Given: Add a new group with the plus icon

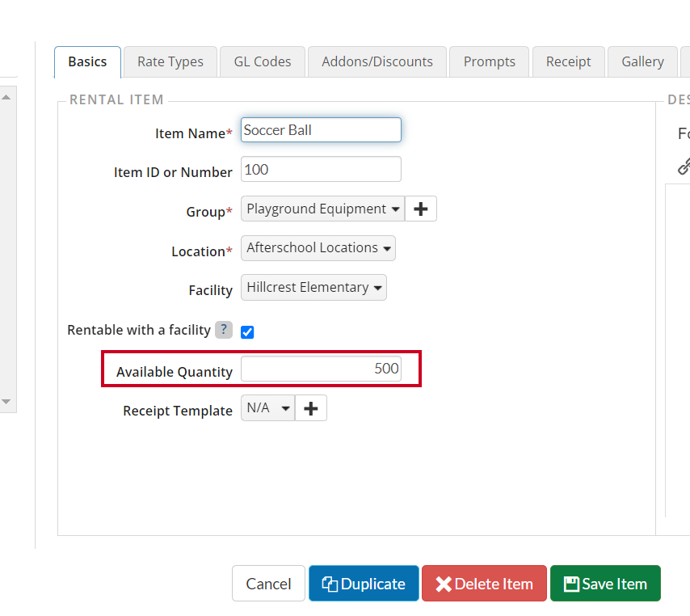Looking at the screenshot, I should 421,209.
